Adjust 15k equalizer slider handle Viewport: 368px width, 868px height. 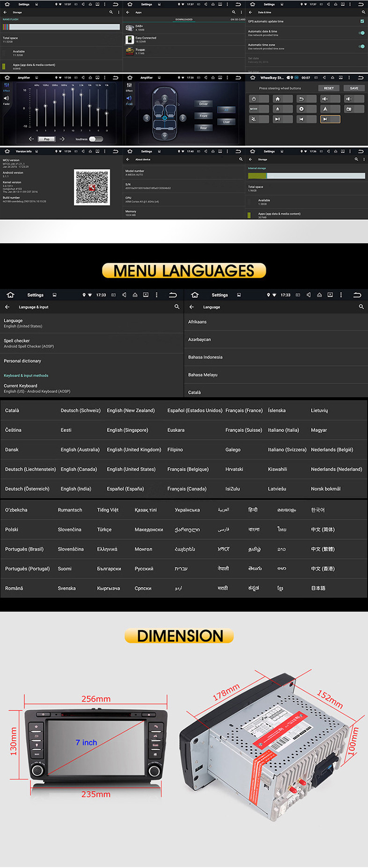[106, 113]
